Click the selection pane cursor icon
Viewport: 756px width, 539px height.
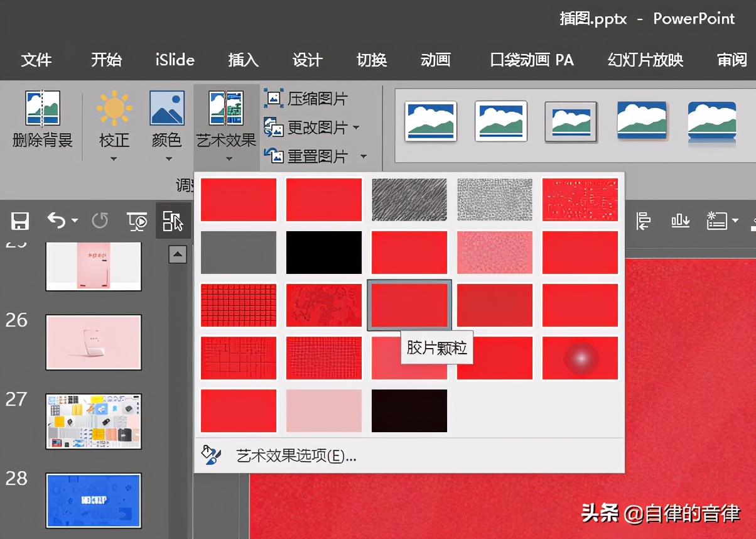(173, 220)
